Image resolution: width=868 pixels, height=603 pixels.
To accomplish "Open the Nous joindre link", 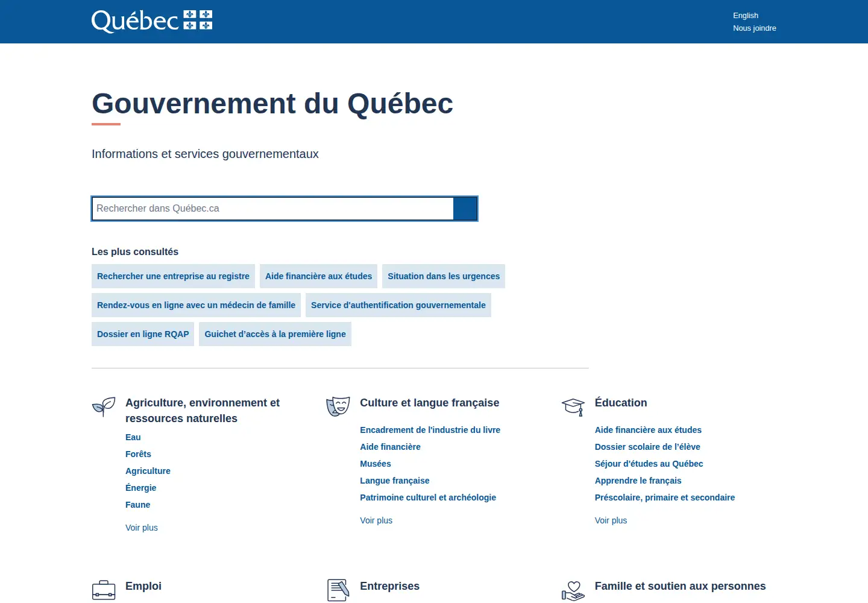I will pos(755,28).
